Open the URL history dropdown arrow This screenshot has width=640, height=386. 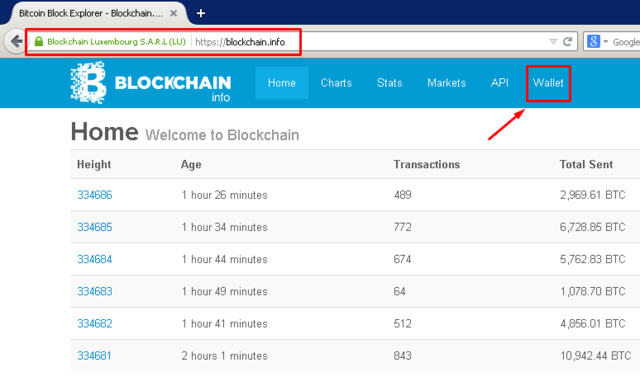553,42
